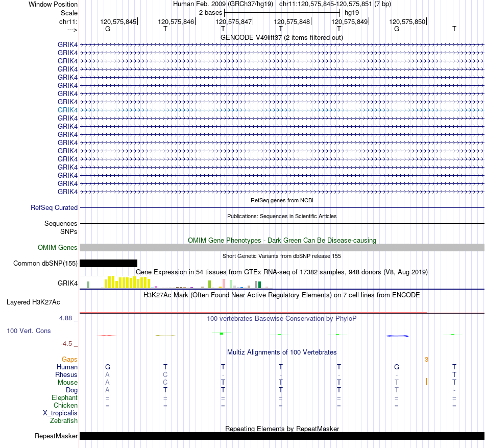Click the 'Layered H3K27Ac' track label
The height and width of the screenshot is (448, 485).
33,302
